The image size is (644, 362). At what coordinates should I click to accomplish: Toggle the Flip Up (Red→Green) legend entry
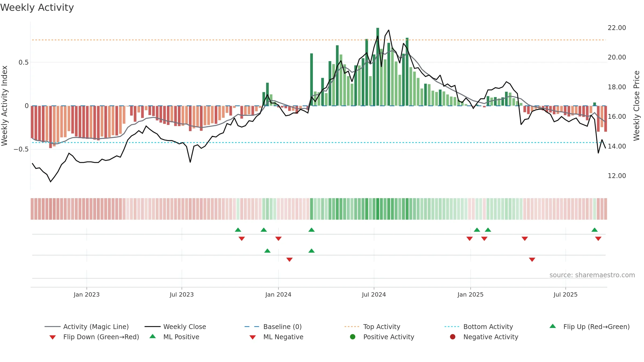(x=589, y=327)
